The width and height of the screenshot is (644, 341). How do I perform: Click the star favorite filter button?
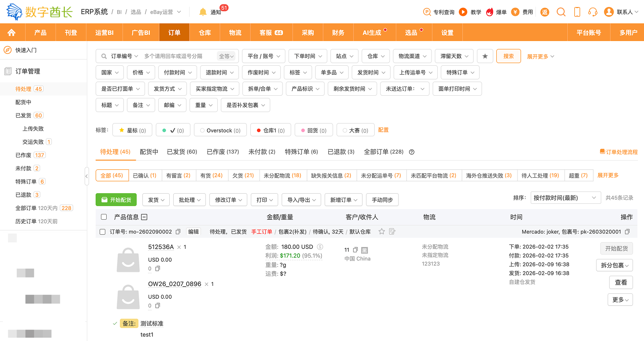click(485, 56)
